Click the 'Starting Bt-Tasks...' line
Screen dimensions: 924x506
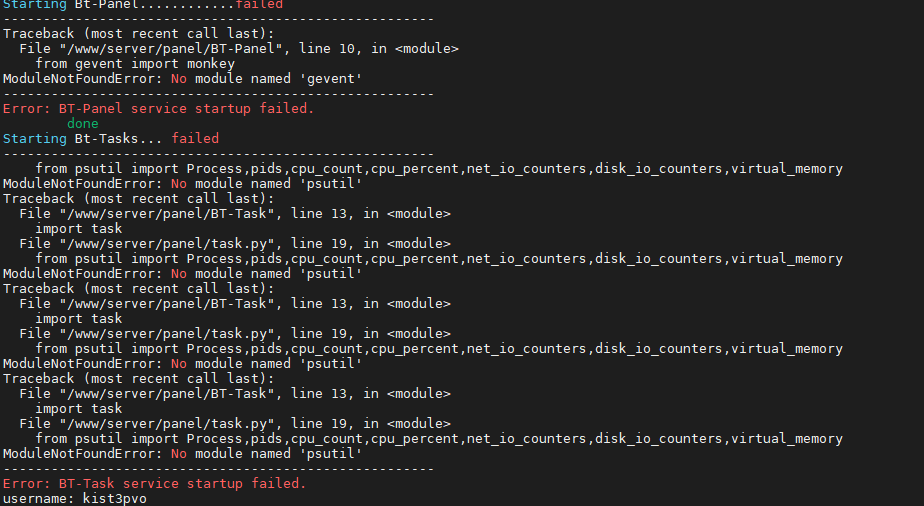(82, 139)
